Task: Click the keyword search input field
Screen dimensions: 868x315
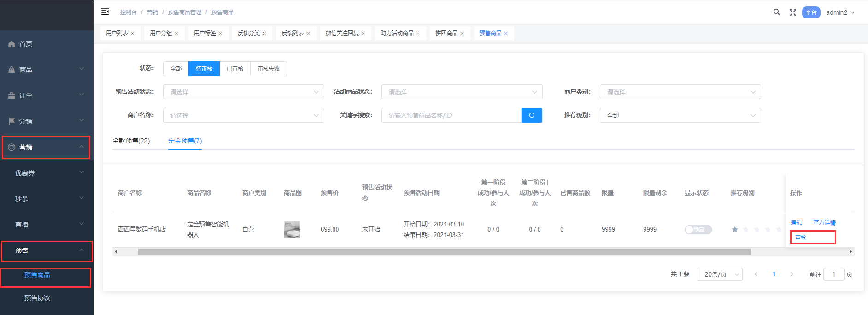Action: [x=451, y=115]
